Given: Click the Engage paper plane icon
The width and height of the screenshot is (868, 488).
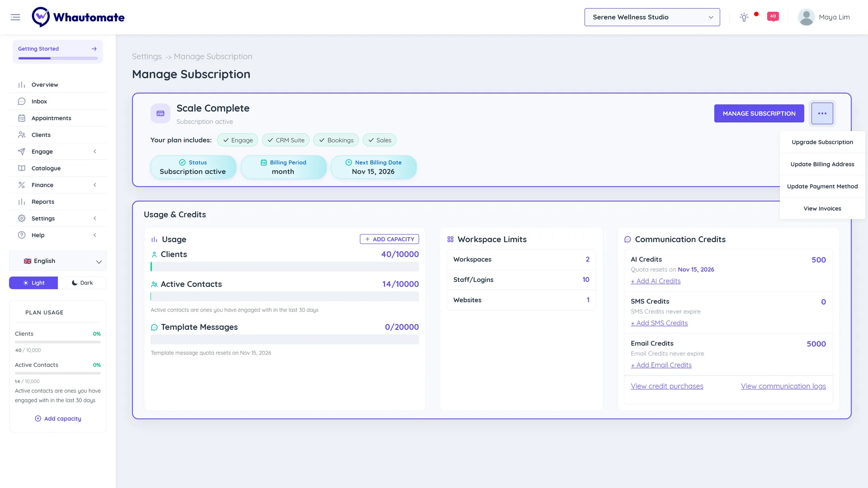Looking at the screenshot, I should (22, 152).
